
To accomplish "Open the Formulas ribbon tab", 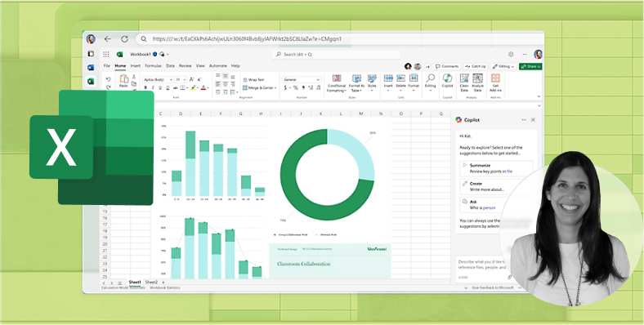I will (x=153, y=65).
